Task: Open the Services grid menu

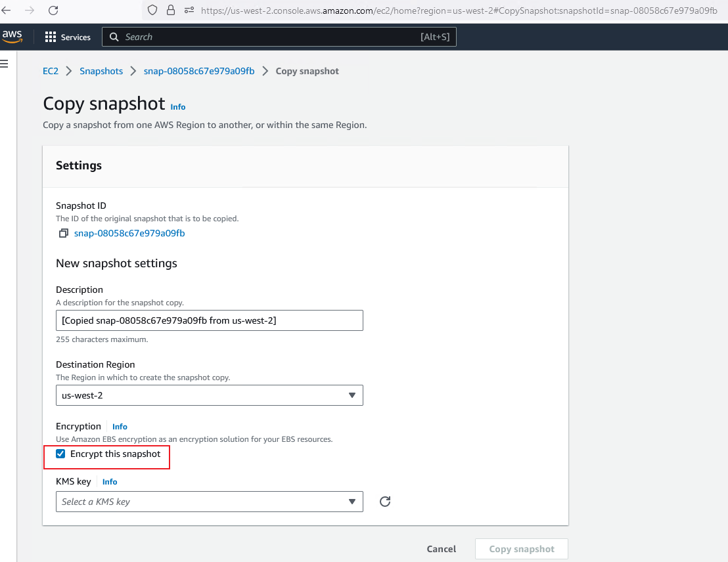Action: [67, 37]
